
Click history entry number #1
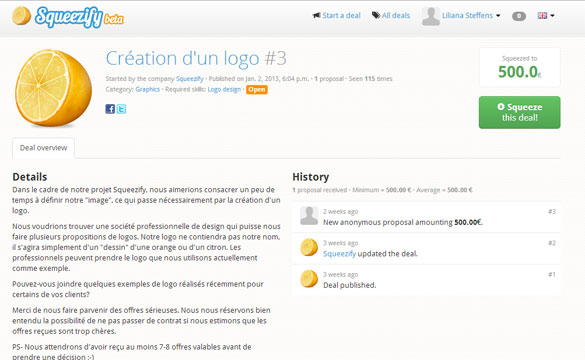[552, 274]
